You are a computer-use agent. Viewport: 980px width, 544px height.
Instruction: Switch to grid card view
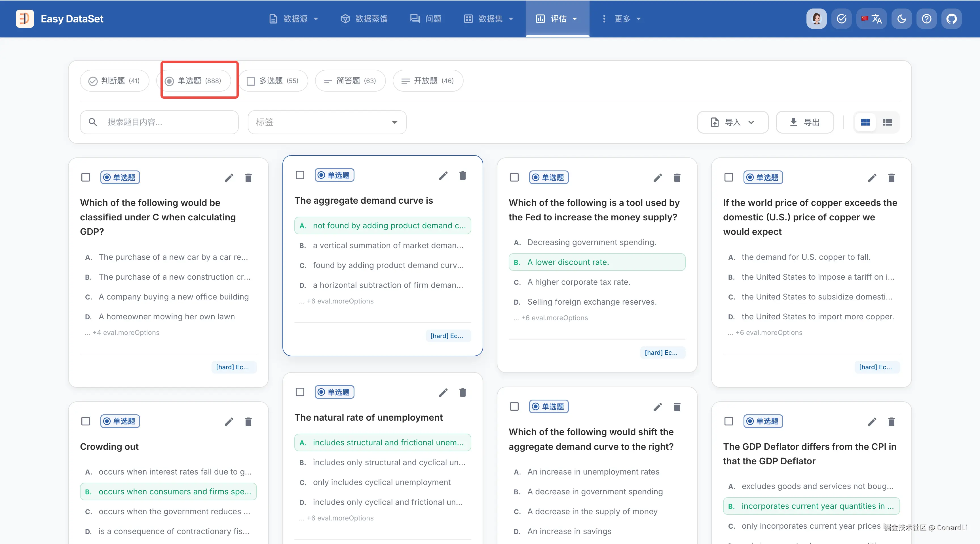pyautogui.click(x=865, y=122)
